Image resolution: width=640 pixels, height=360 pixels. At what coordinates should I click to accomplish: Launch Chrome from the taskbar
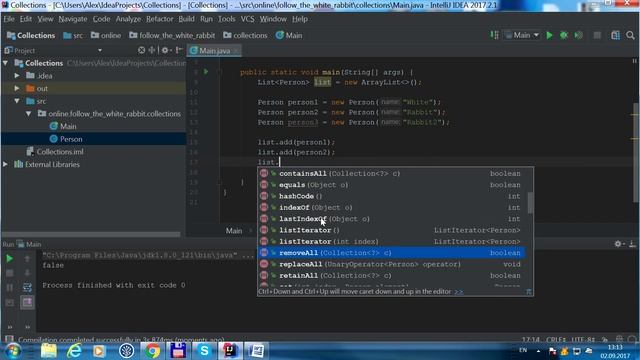[x=152, y=351]
